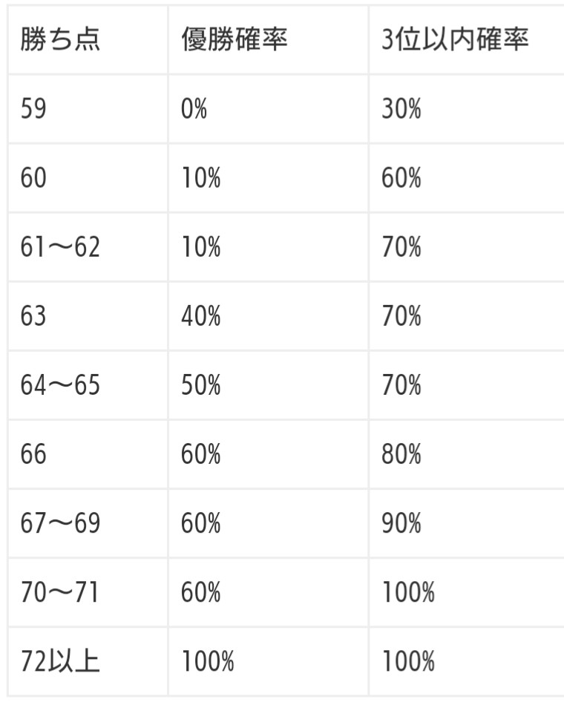Screen dimensions: 564x728
Task: Select the 40% championship probability cell
Action: 200,316
